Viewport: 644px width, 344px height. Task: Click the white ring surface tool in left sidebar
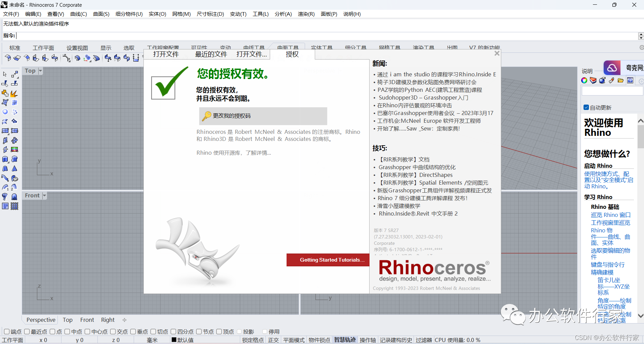[5, 112]
